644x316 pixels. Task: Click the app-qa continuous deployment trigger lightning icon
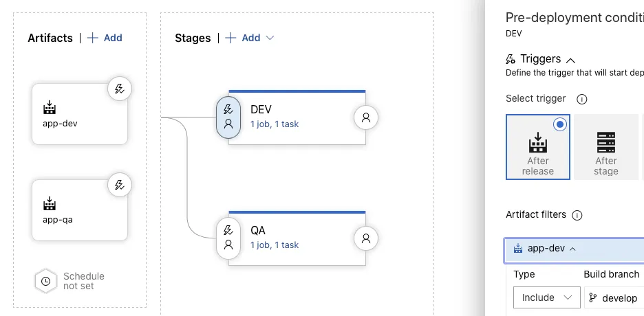[119, 185]
